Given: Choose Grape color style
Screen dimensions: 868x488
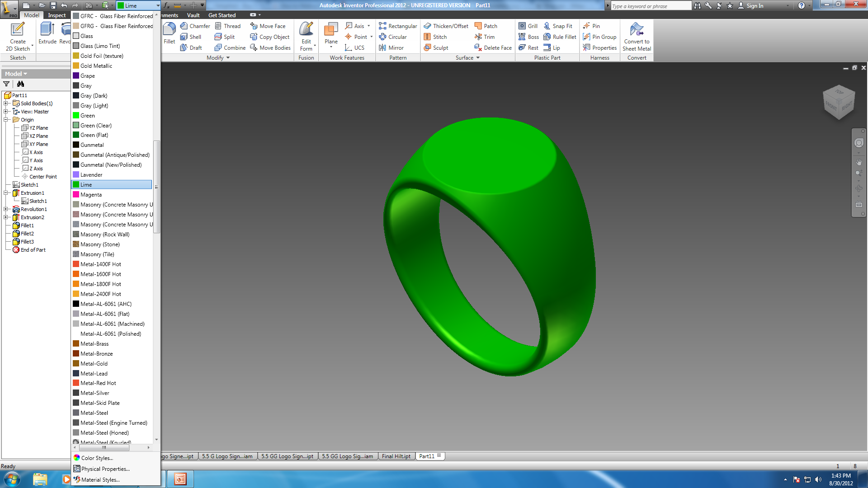Looking at the screenshot, I should click(x=112, y=76).
